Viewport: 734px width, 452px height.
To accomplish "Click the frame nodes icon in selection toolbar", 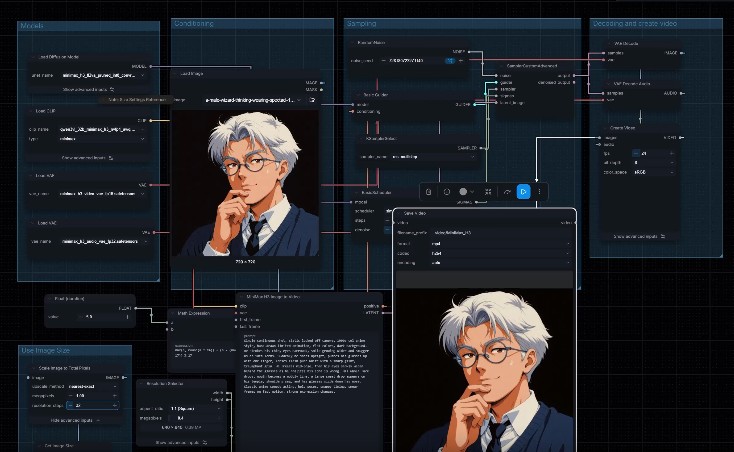I will pos(488,191).
